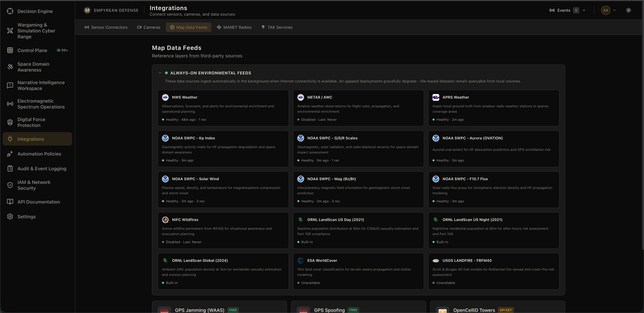
Task: Open Automation Policies menu item
Action: click(x=37, y=154)
